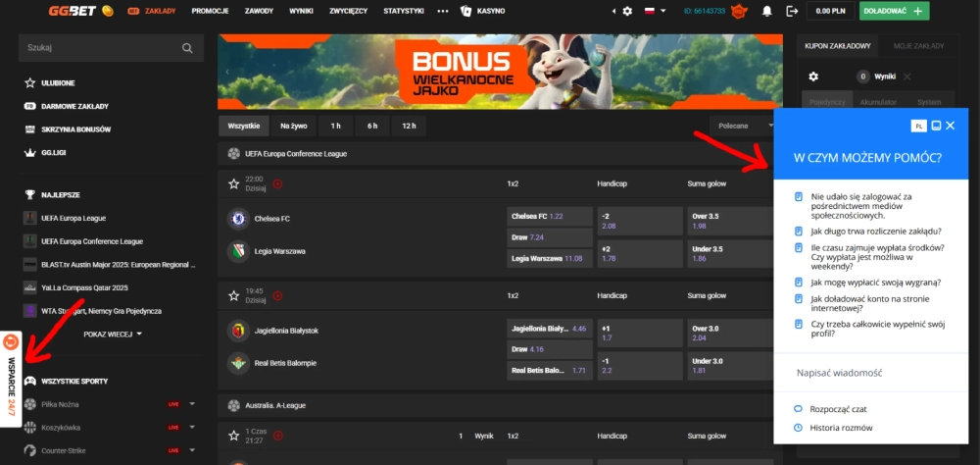Screen dimensions: 980x465
Task: Click the Doładować deposit button
Action: (894, 11)
